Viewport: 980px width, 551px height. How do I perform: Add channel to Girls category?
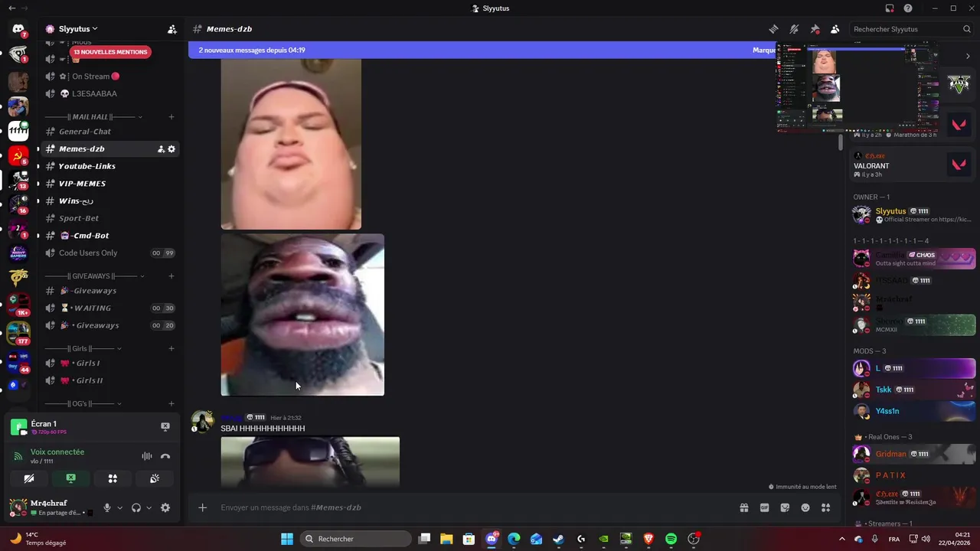[171, 349]
